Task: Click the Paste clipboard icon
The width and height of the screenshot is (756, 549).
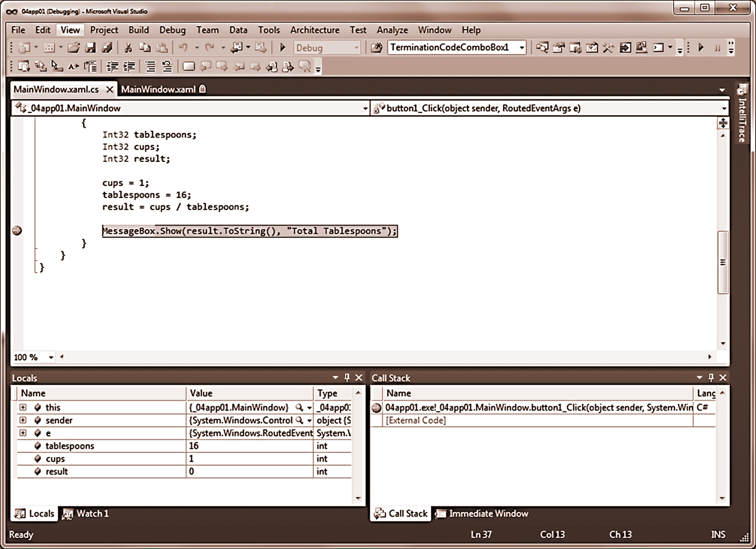Action: [x=162, y=48]
